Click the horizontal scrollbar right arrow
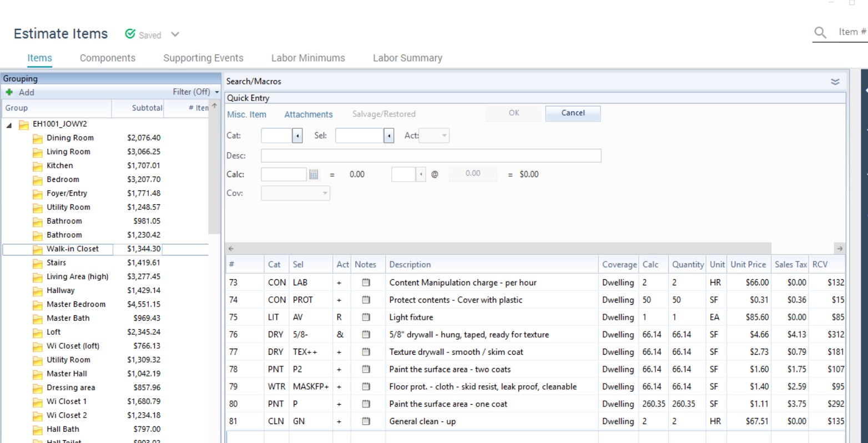This screenshot has width=868, height=443. coord(840,249)
